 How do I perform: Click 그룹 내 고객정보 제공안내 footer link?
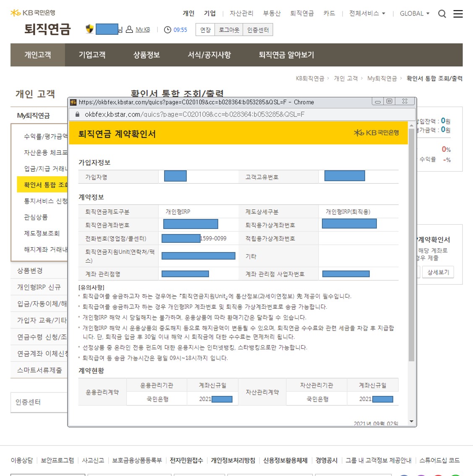click(x=379, y=460)
